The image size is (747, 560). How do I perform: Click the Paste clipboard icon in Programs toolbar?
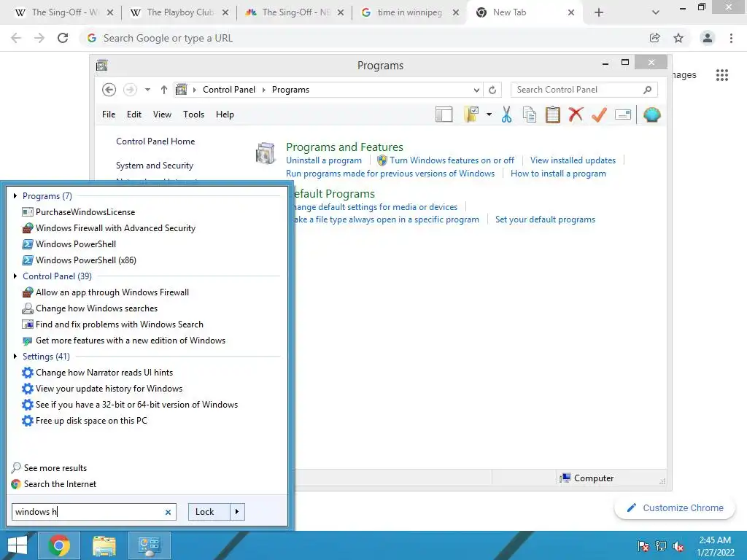(552, 114)
